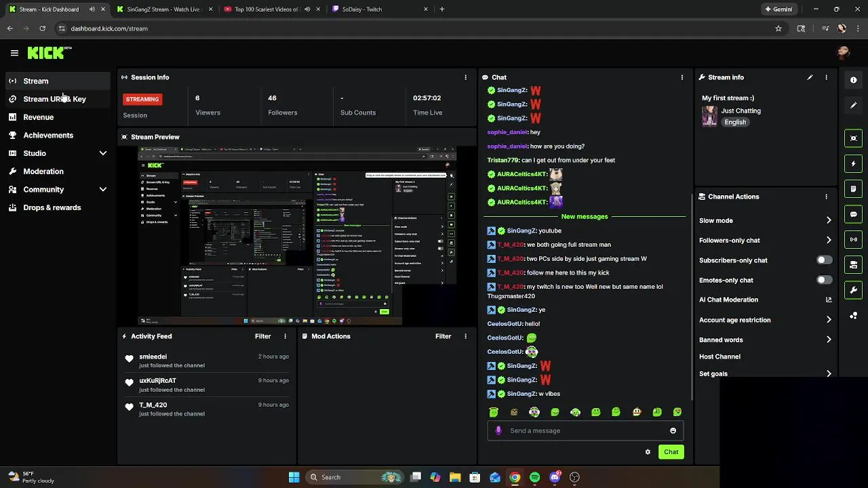
Task: Click the browser address bar URL
Action: 109,28
